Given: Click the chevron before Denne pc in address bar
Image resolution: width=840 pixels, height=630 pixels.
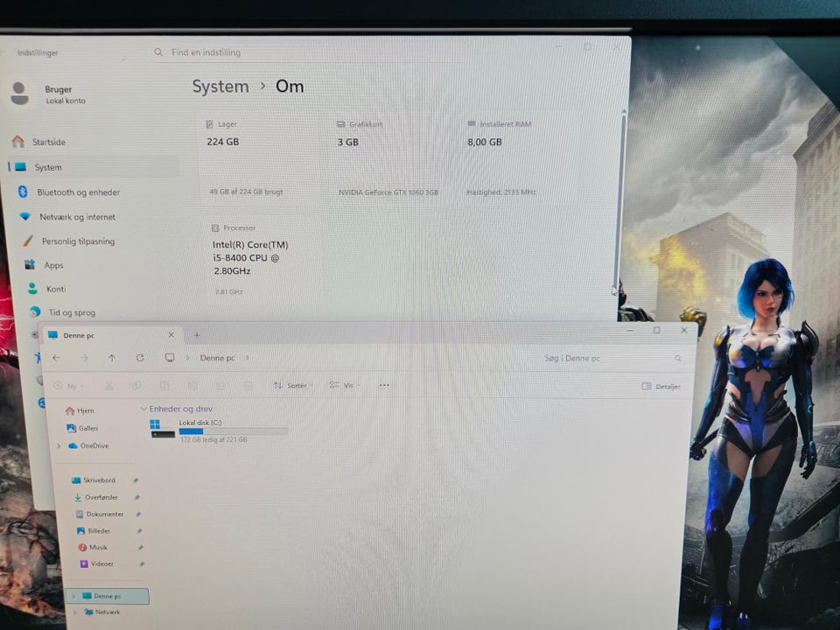Looking at the screenshot, I should point(187,357).
